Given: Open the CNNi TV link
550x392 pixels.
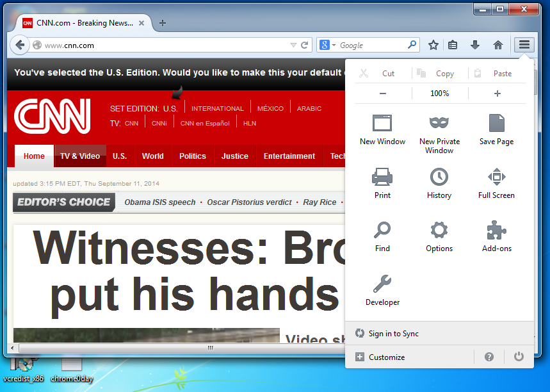Looking at the screenshot, I should click(x=159, y=123).
